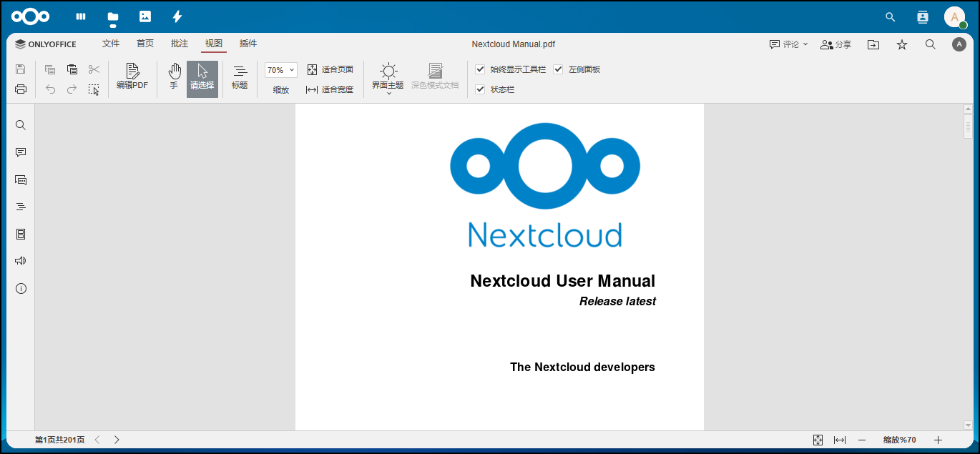Switch to the 首页 Home tab
The width and height of the screenshot is (980, 454).
145,44
